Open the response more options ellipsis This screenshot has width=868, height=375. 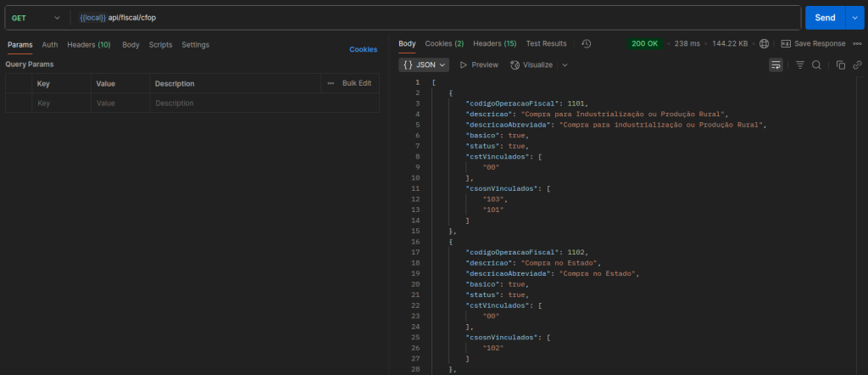[857, 44]
